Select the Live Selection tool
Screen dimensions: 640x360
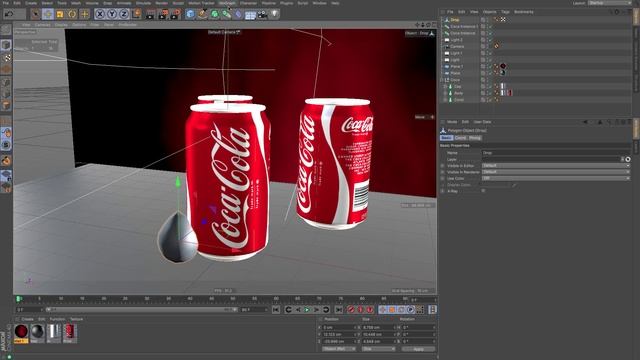tap(36, 14)
